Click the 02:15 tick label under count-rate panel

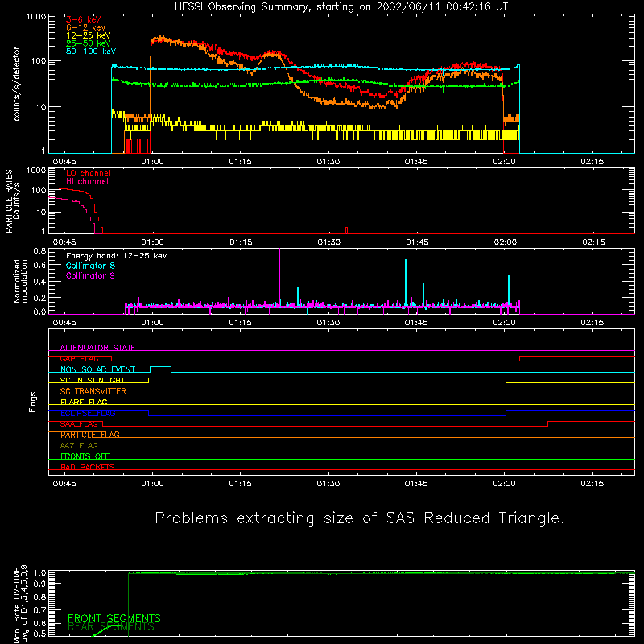[592, 162]
